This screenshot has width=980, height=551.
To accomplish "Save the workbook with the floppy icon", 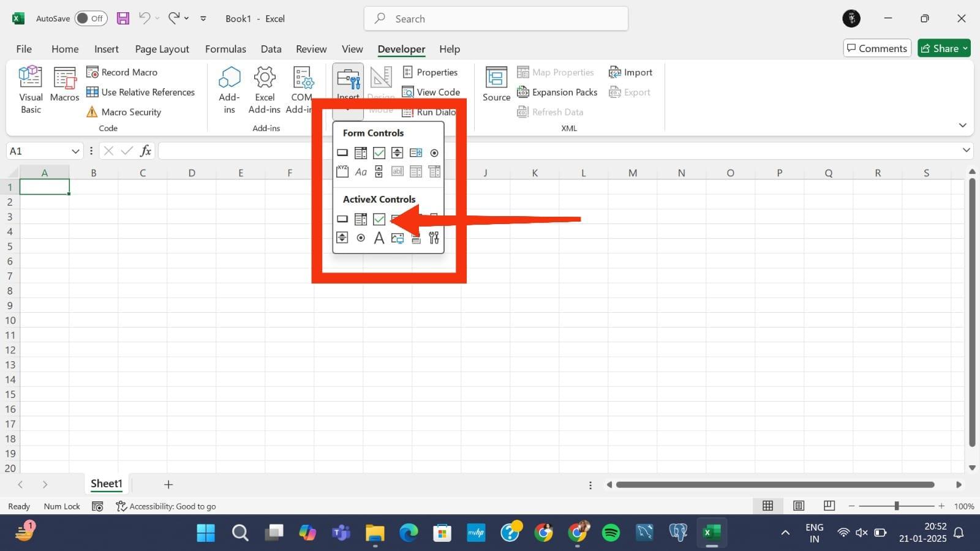I will tap(123, 18).
